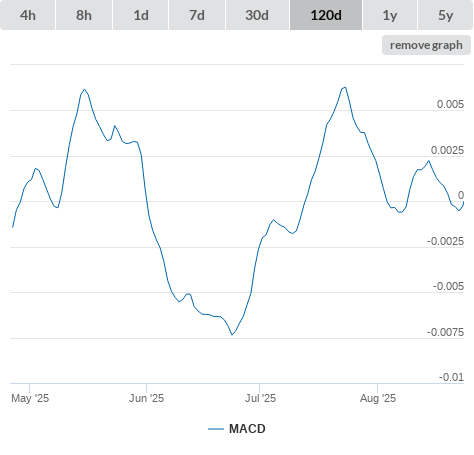Click the -0.0075 y-axis value
Screen dimensions: 474x455
coord(445,332)
